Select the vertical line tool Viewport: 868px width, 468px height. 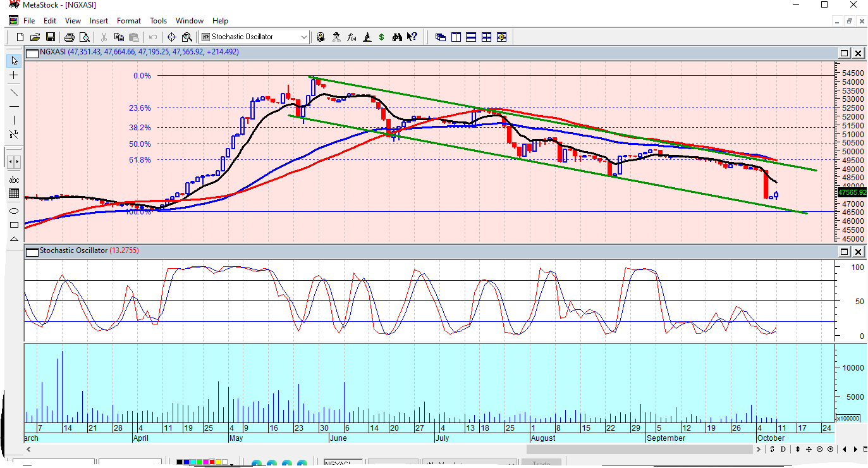point(14,120)
